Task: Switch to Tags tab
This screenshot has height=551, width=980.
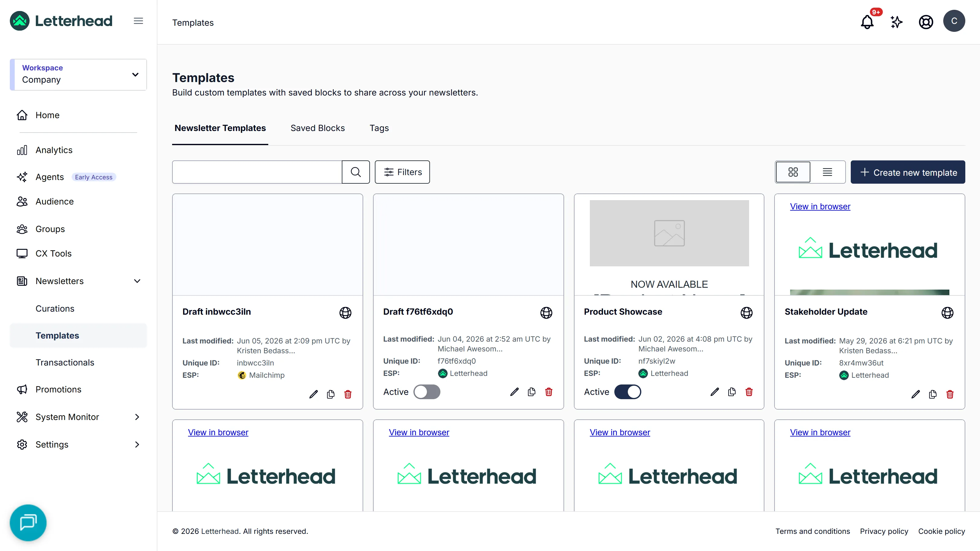Action: click(379, 128)
